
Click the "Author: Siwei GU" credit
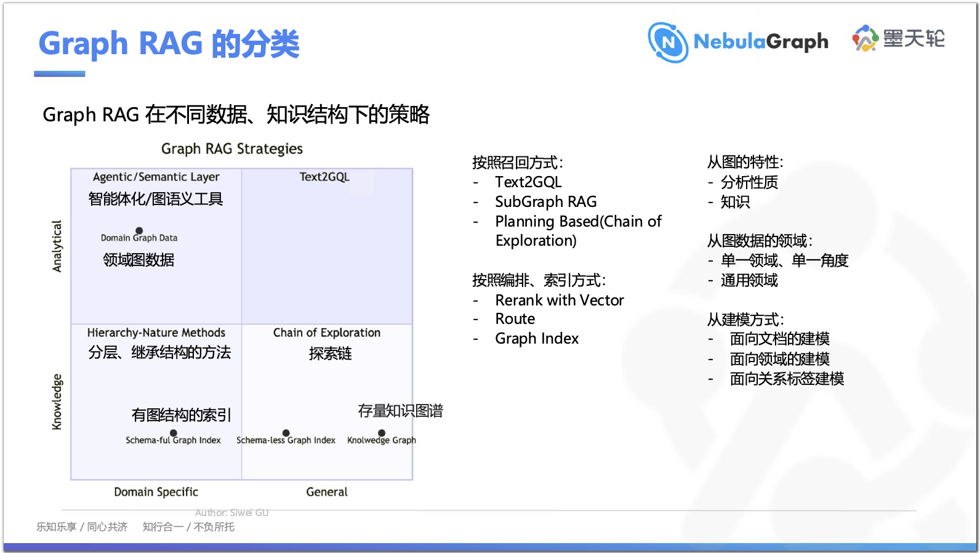(x=232, y=512)
